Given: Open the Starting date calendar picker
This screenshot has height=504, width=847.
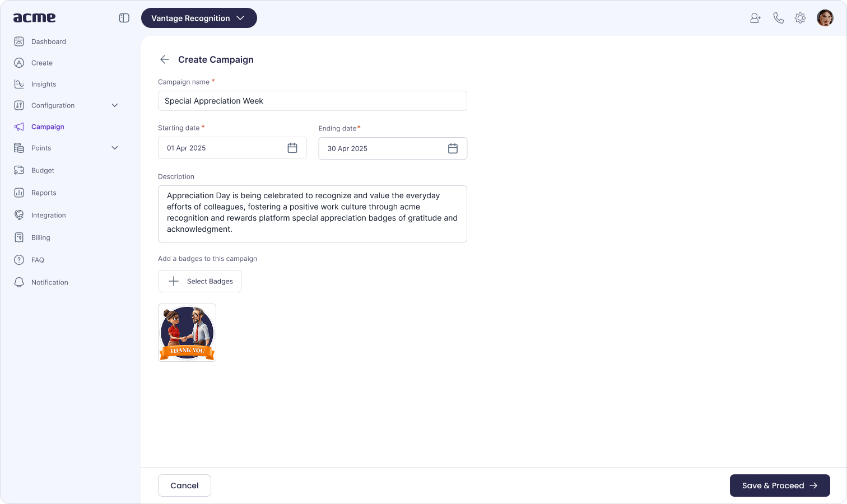Looking at the screenshot, I should click(292, 148).
